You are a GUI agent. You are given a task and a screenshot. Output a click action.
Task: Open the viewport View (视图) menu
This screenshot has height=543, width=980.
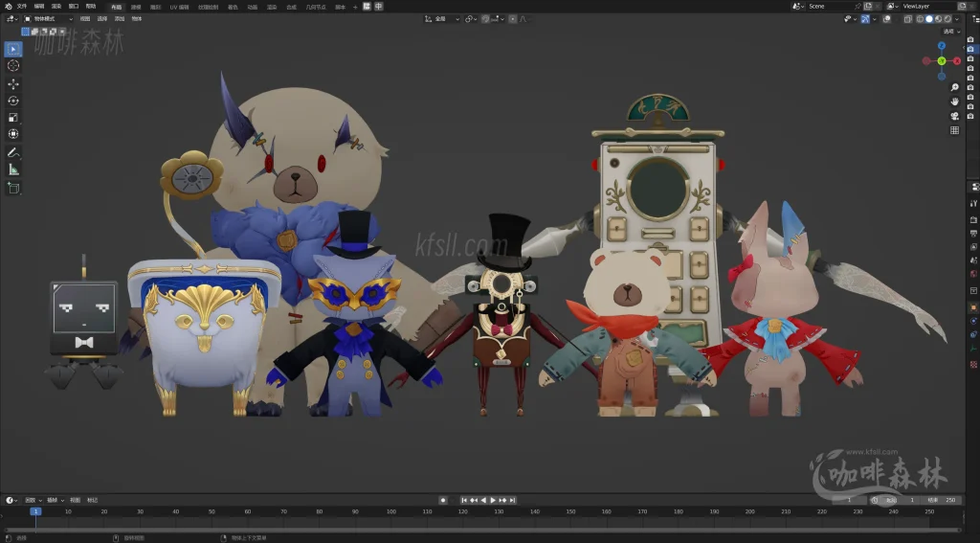coord(85,19)
